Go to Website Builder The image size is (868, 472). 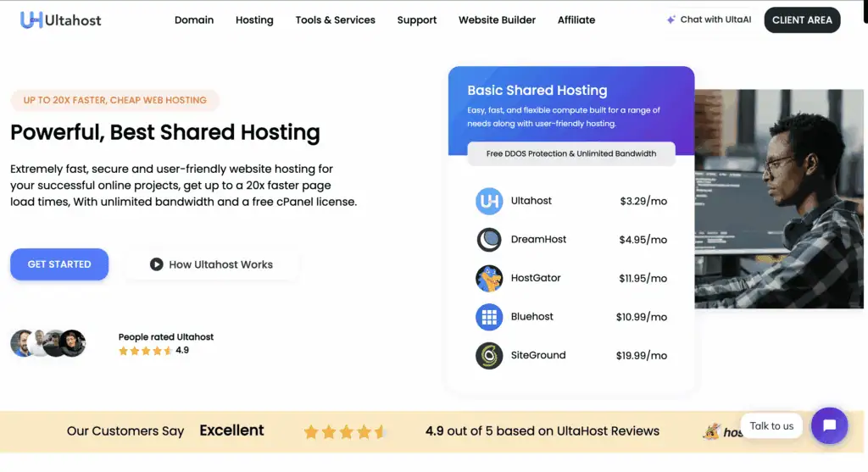click(x=497, y=20)
